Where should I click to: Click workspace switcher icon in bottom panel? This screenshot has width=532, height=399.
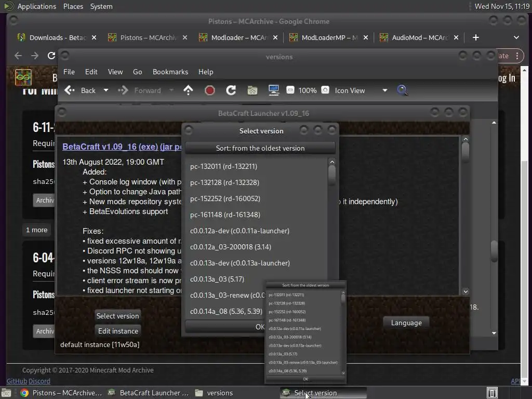[x=492, y=393]
